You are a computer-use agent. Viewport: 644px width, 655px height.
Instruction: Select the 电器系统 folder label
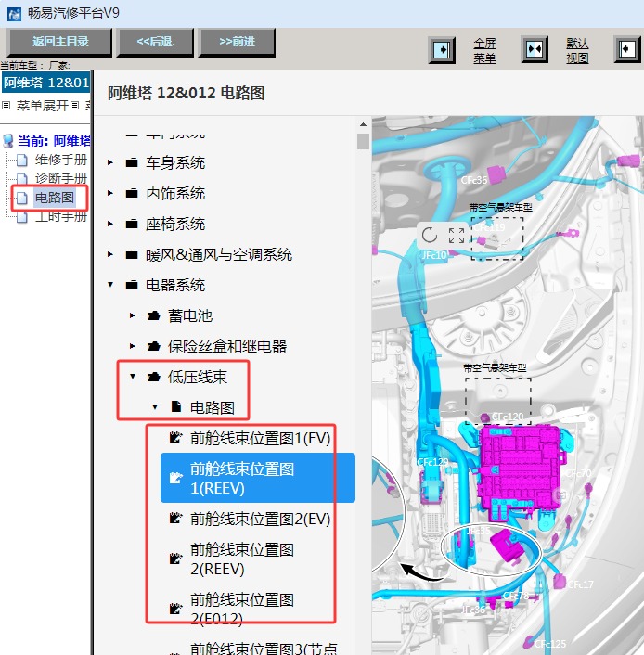[175, 286]
